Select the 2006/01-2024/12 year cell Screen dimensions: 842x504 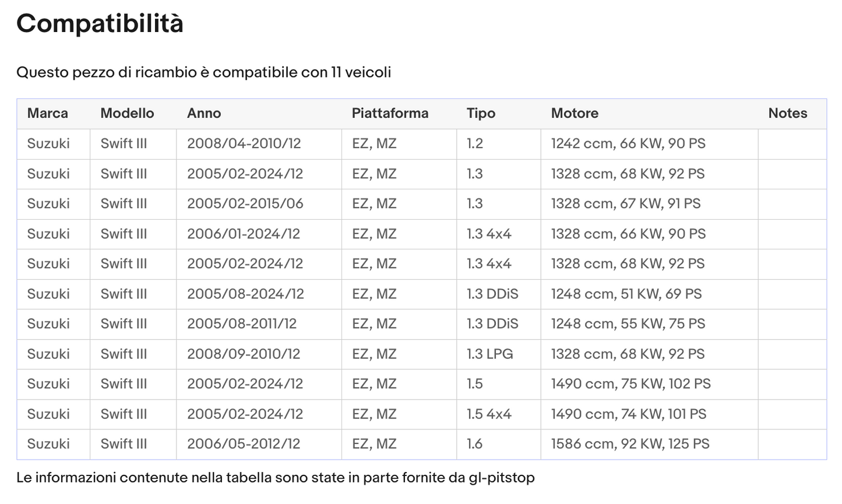[244, 234]
